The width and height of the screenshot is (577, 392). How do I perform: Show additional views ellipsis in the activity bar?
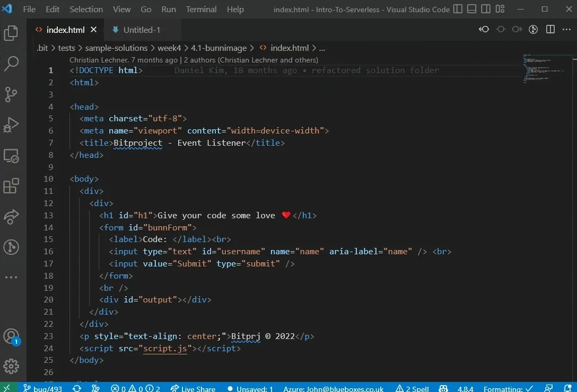[x=11, y=277]
